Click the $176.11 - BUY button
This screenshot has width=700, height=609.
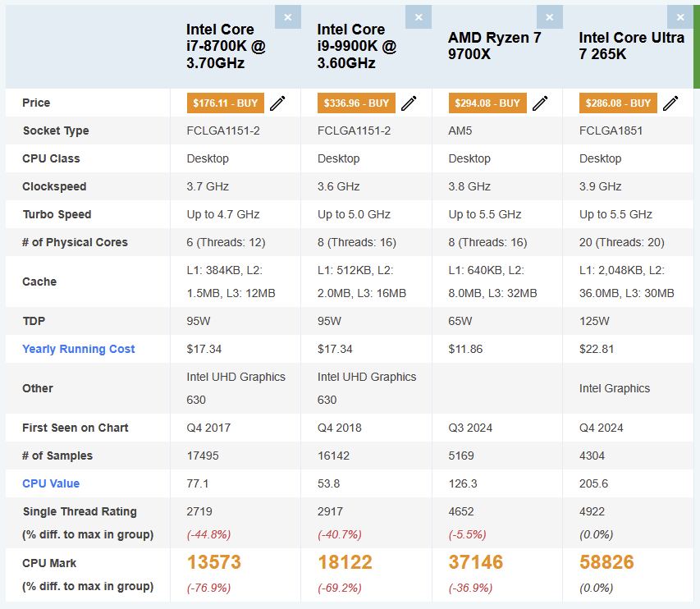pos(226,103)
